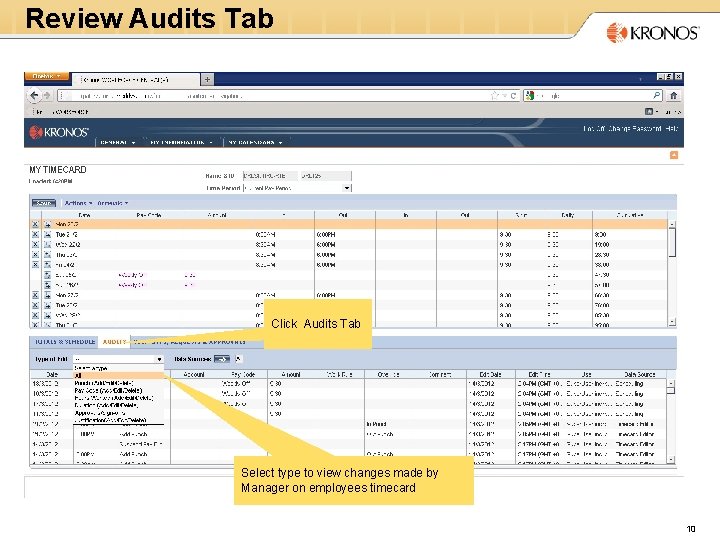Bookmark the page with the star icon
720x540 pixels.
(495, 96)
